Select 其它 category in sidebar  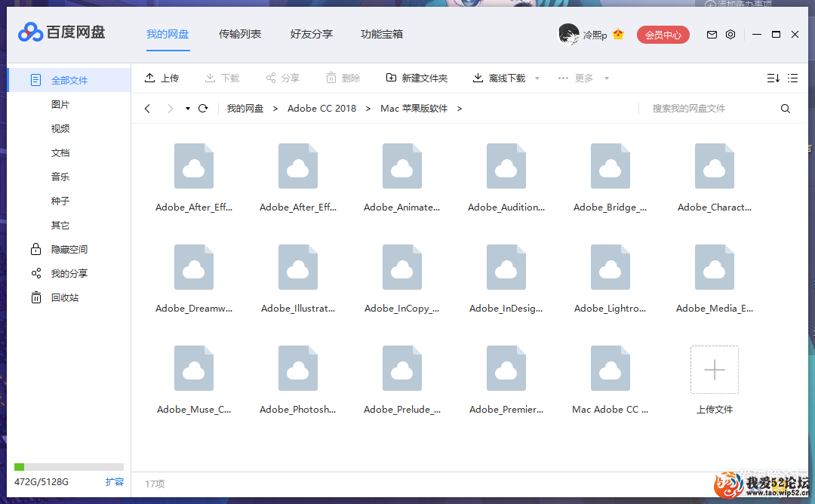[x=60, y=225]
